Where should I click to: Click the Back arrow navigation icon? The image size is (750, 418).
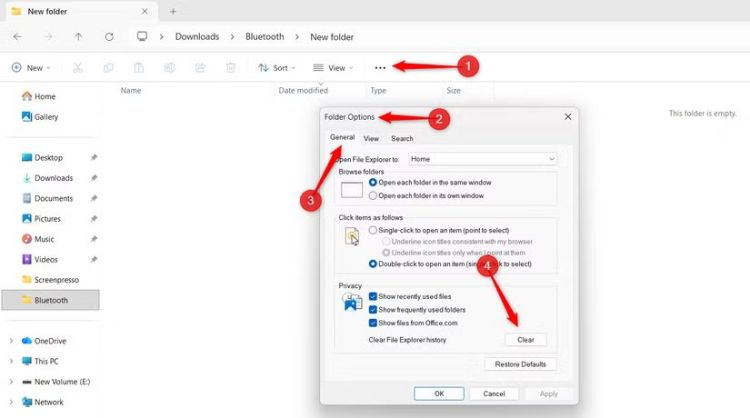pos(17,37)
